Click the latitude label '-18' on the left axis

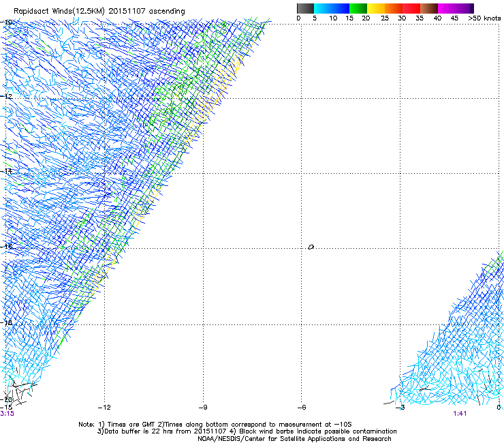6,322
